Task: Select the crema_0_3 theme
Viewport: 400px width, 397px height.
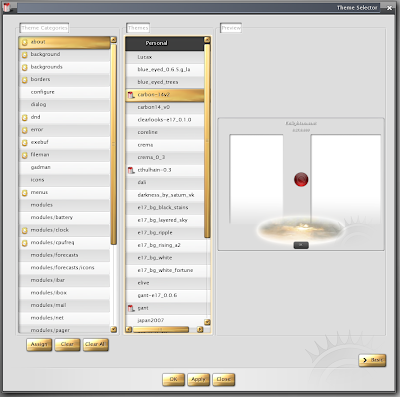Action: 165,158
